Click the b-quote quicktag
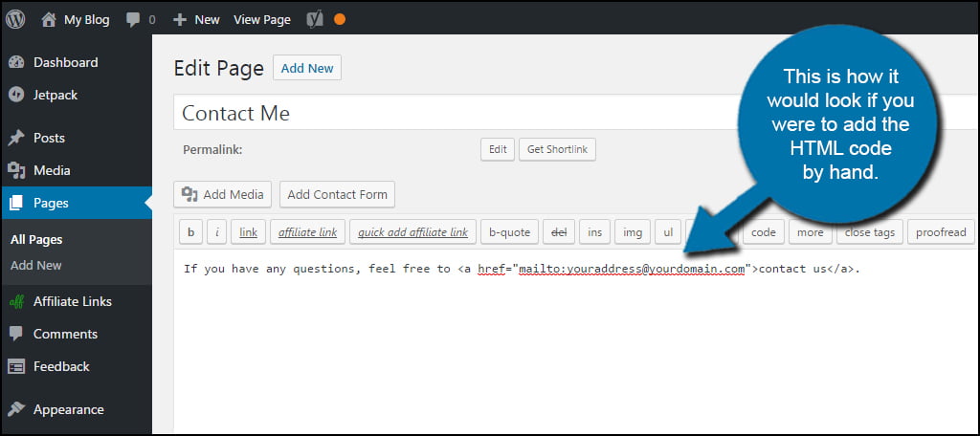 509,232
